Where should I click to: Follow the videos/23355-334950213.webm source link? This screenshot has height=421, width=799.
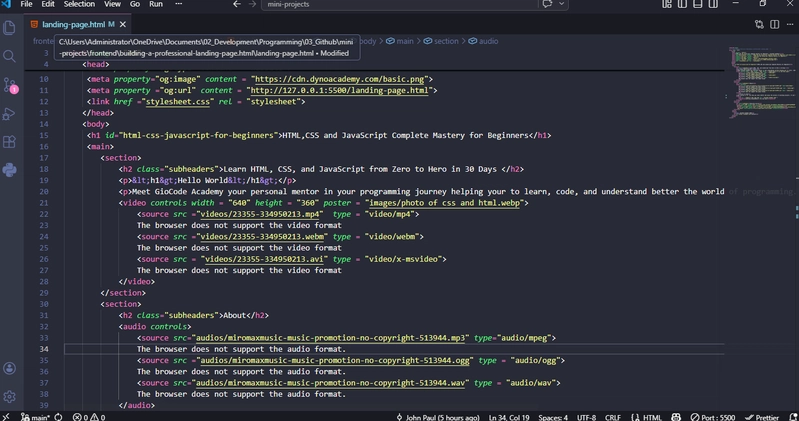262,236
